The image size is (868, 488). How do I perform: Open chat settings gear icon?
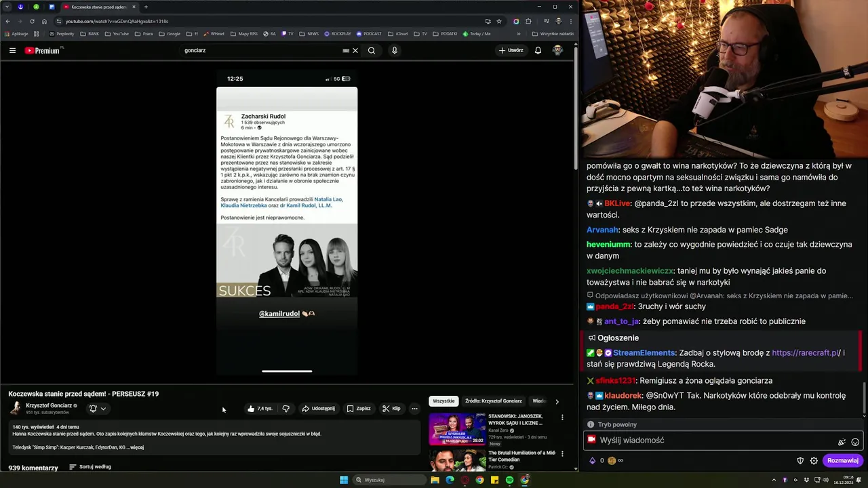pyautogui.click(x=814, y=461)
